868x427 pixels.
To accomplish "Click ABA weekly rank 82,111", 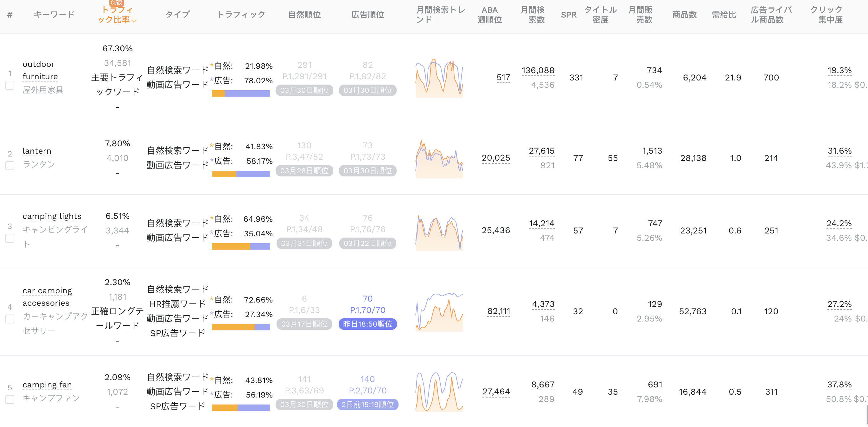I will (x=499, y=311).
